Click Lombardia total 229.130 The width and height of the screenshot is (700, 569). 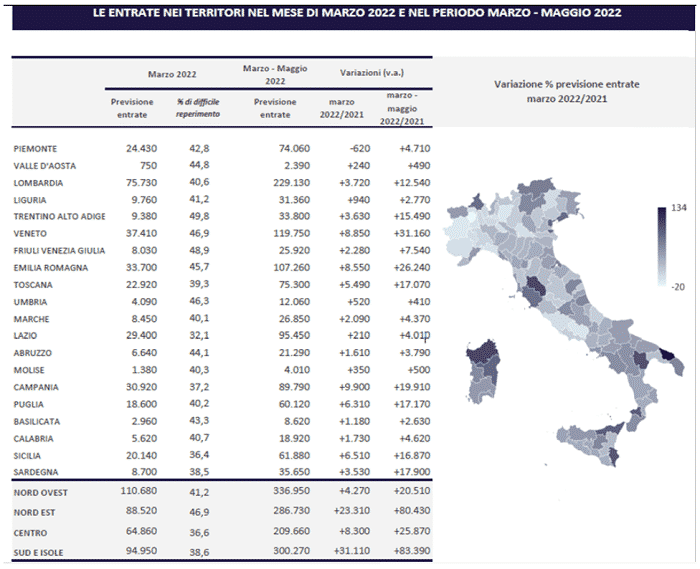(292, 183)
